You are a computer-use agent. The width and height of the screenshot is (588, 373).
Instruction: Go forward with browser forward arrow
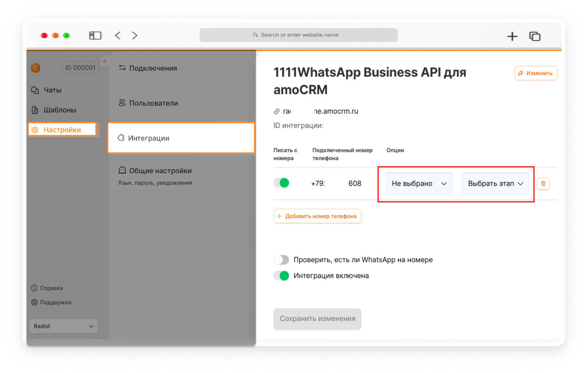tap(134, 36)
